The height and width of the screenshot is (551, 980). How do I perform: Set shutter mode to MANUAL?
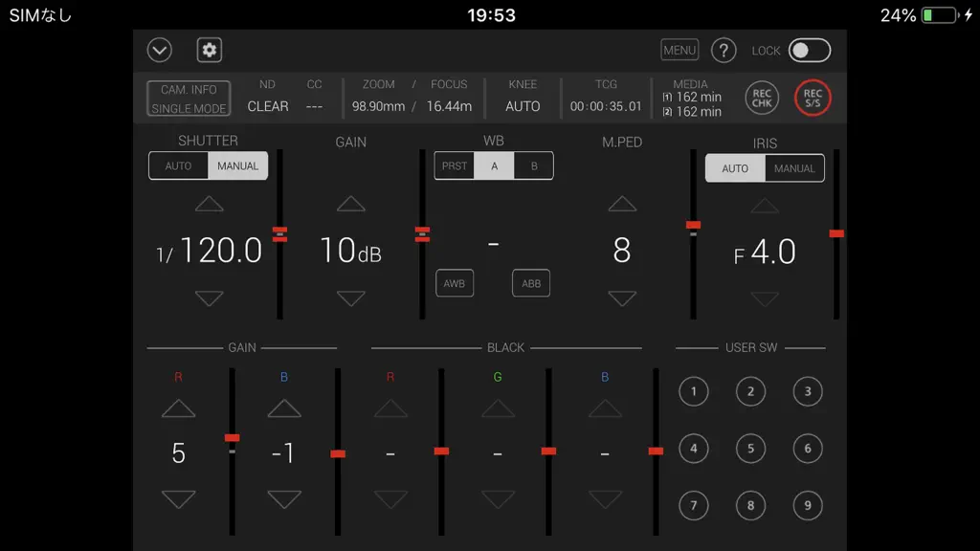(x=237, y=166)
